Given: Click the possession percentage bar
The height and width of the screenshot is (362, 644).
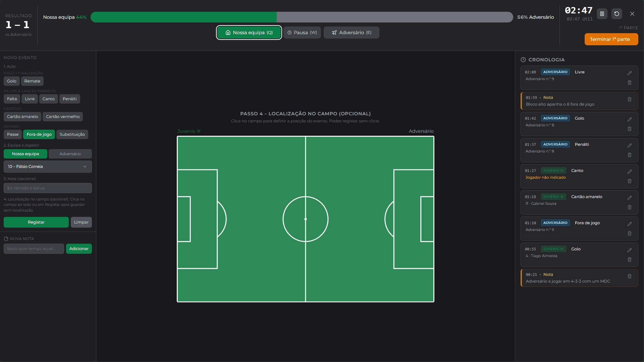Looking at the screenshot, I should tap(302, 17).
